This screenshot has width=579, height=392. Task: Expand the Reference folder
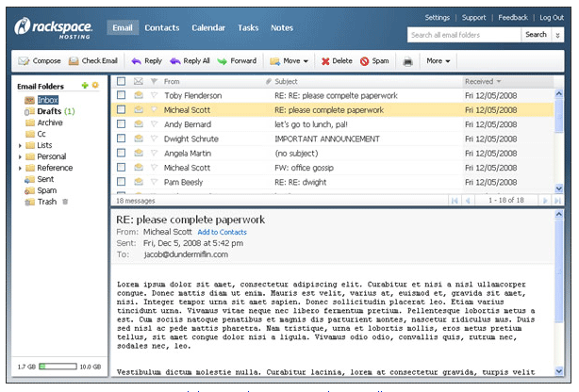click(20, 169)
